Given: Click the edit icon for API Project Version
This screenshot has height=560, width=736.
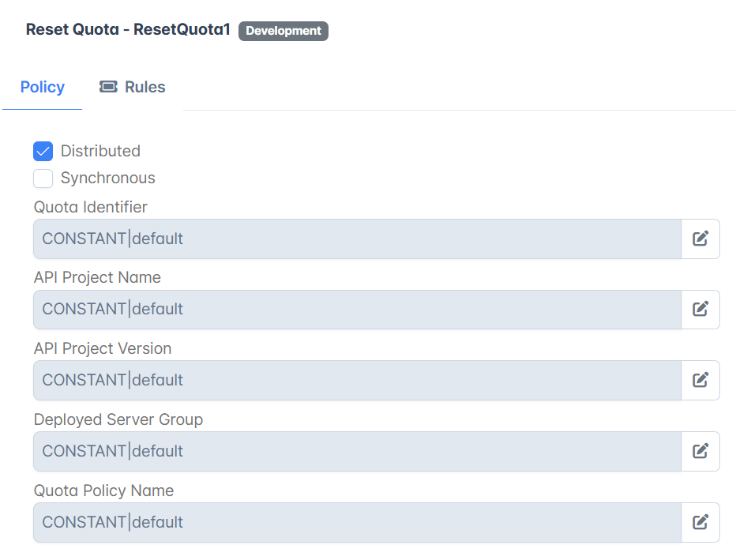Looking at the screenshot, I should 700,380.
